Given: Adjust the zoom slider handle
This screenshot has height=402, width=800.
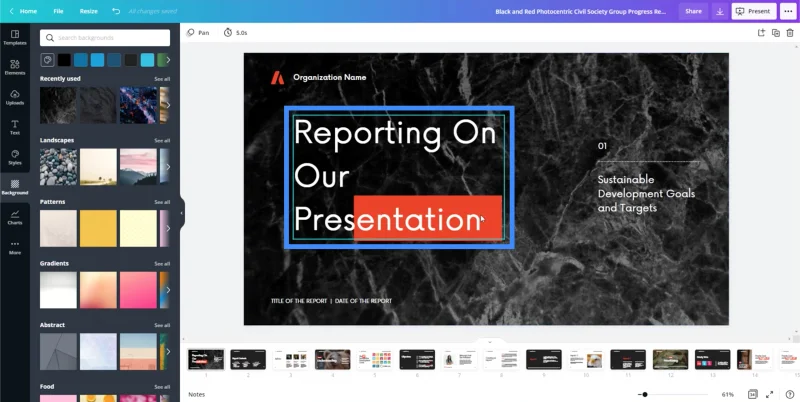Looking at the screenshot, I should [x=645, y=394].
